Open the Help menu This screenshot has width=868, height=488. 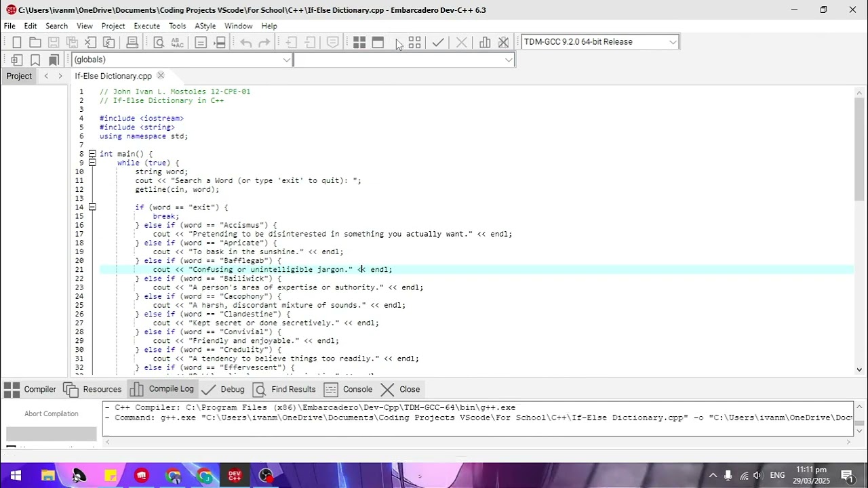[269, 26]
